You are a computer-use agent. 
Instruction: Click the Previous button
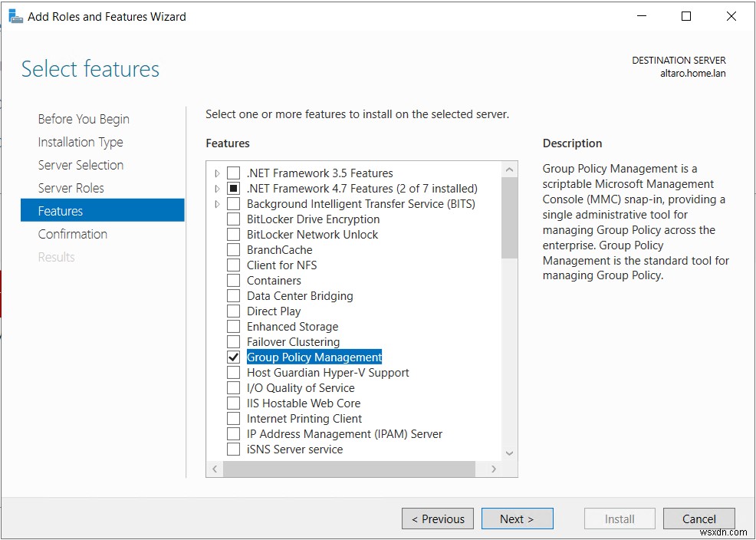coord(437,519)
